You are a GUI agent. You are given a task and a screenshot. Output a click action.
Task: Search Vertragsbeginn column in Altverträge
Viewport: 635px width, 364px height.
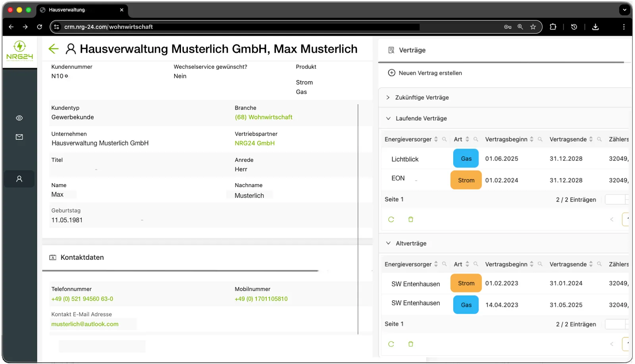pos(540,264)
